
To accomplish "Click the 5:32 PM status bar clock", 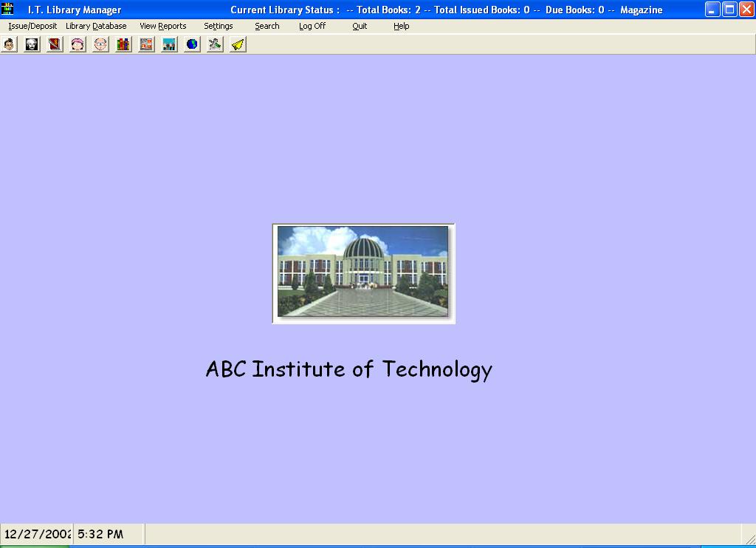I will click(x=100, y=534).
